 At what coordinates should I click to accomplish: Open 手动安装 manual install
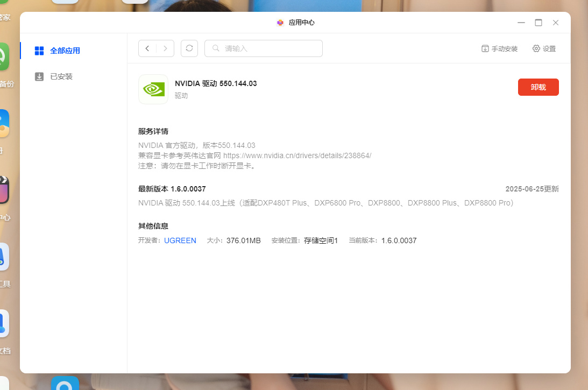(499, 49)
